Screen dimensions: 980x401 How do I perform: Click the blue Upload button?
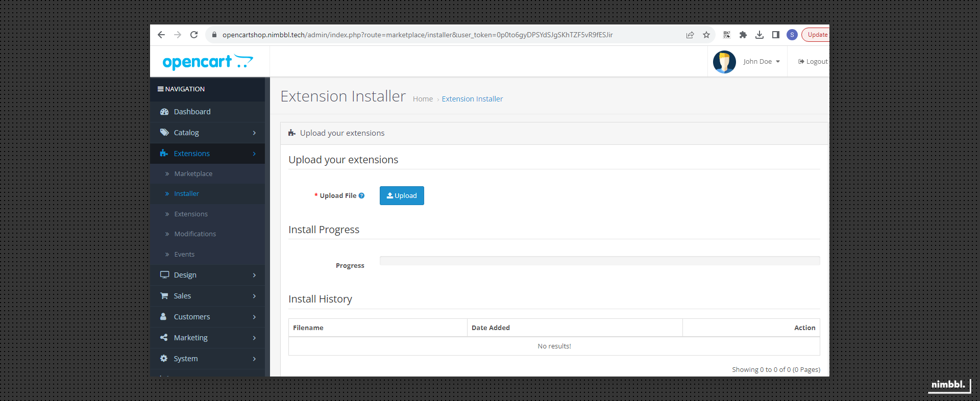402,195
